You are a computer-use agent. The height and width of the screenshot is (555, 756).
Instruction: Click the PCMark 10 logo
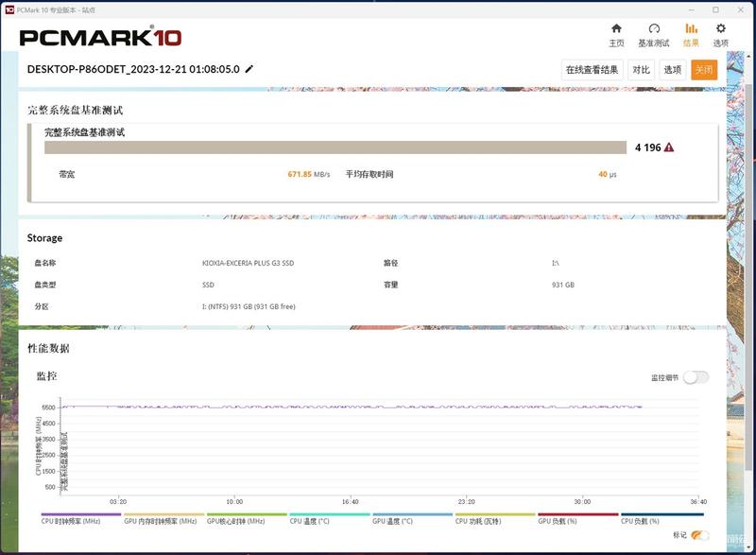pos(100,37)
